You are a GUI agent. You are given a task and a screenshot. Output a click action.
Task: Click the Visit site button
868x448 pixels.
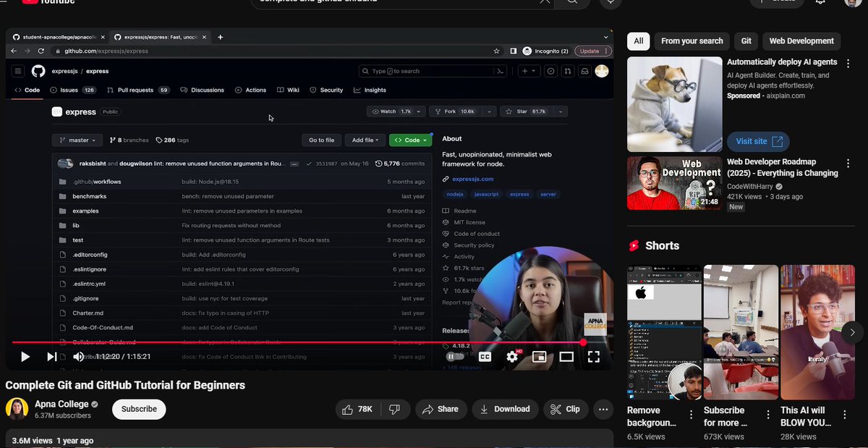pyautogui.click(x=758, y=141)
